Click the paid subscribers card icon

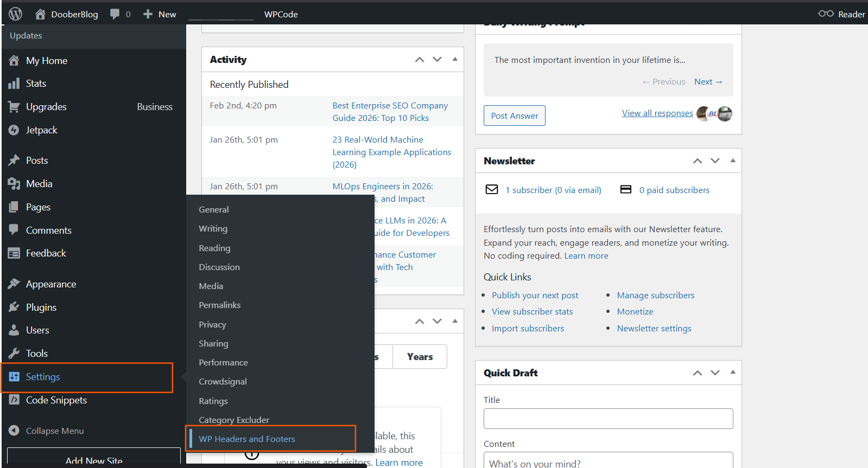pyautogui.click(x=626, y=189)
